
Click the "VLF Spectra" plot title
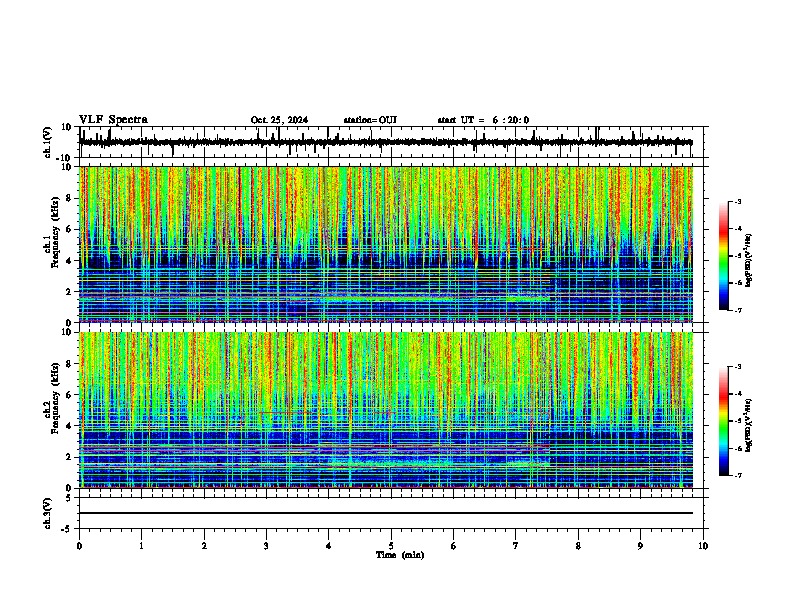click(113, 120)
